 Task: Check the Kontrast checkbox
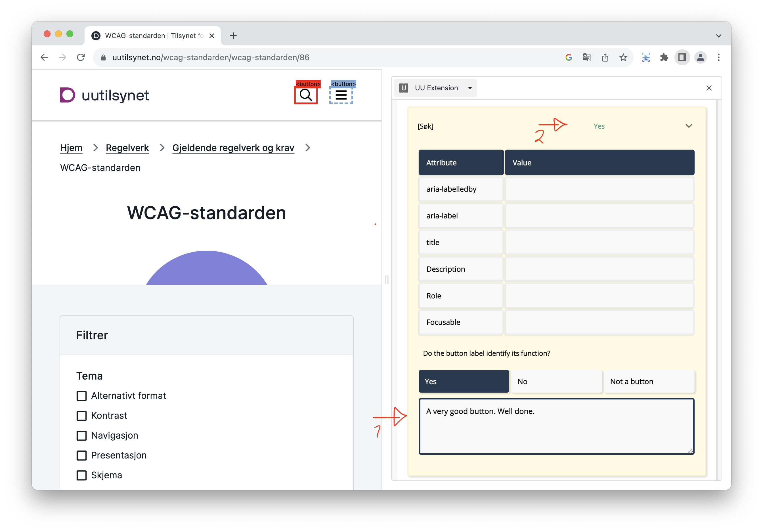coord(81,416)
